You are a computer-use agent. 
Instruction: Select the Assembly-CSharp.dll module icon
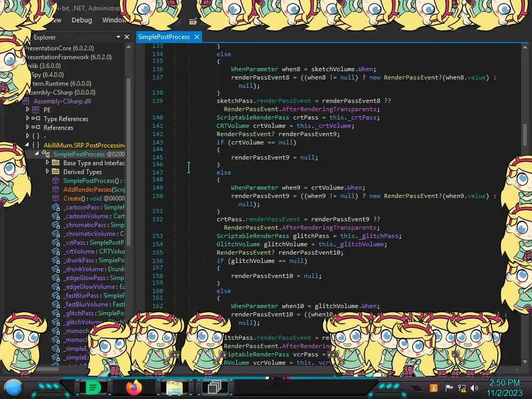click(26, 101)
